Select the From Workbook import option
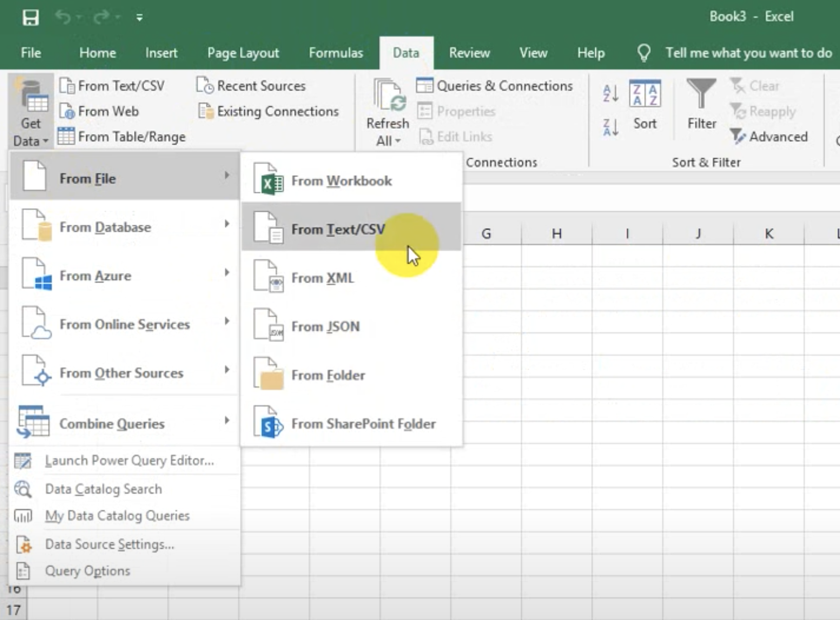Image resolution: width=840 pixels, height=620 pixels. click(x=341, y=181)
